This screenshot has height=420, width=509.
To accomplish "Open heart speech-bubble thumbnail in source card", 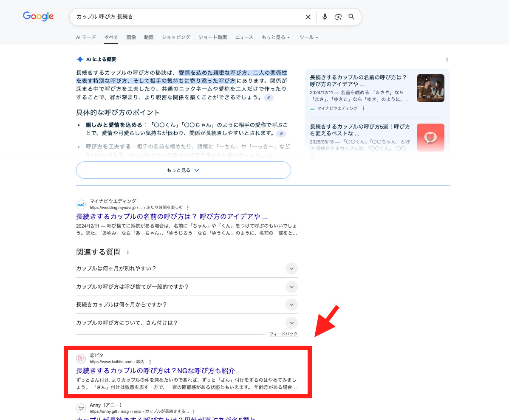I will pos(430,137).
